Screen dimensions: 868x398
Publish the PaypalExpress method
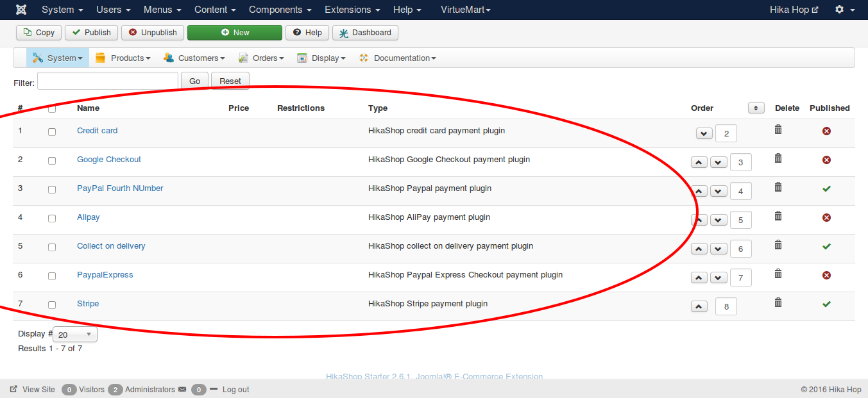tap(826, 275)
